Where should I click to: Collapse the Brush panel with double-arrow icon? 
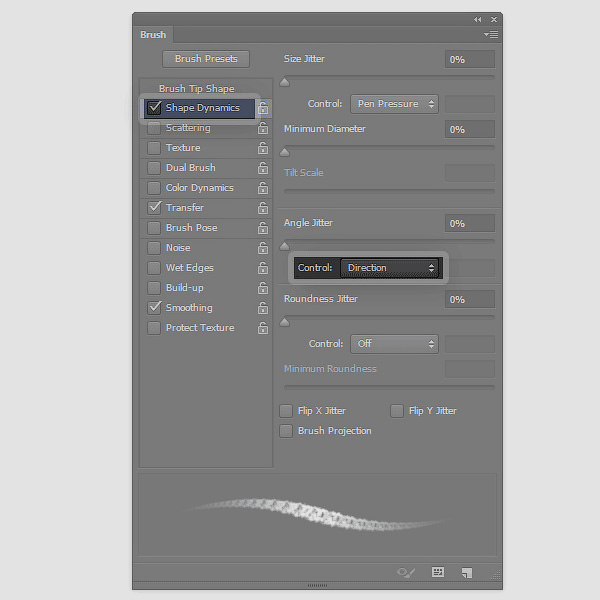[477, 20]
